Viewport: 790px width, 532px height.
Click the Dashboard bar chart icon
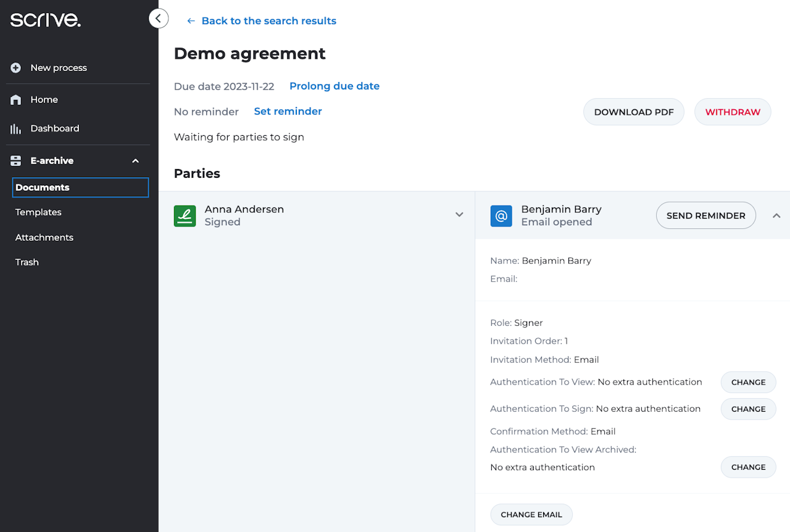pyautogui.click(x=16, y=128)
